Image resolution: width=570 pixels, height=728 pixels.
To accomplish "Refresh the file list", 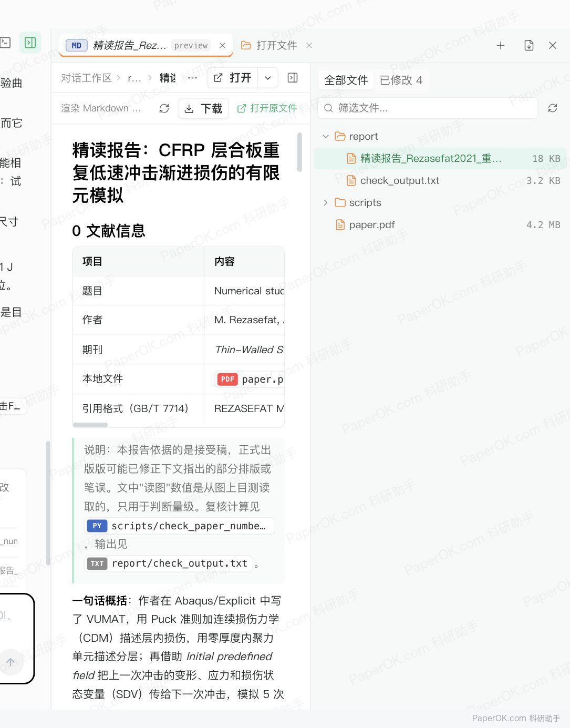I will pos(553,108).
